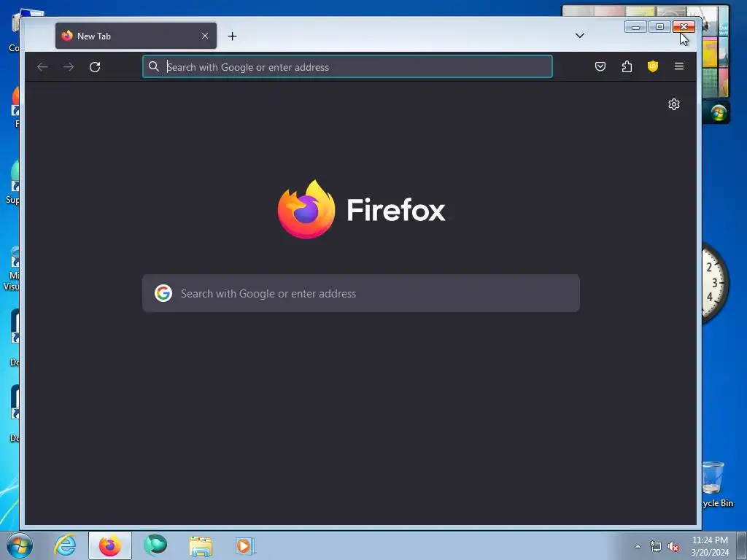Click Firefox taskbar button
This screenshot has height=560, width=747.
110,545
